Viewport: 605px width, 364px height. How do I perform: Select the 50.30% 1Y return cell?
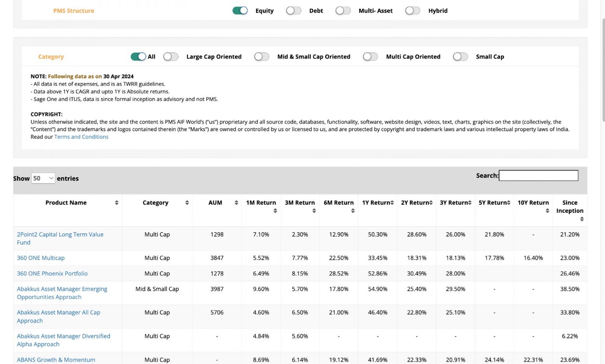pyautogui.click(x=378, y=234)
